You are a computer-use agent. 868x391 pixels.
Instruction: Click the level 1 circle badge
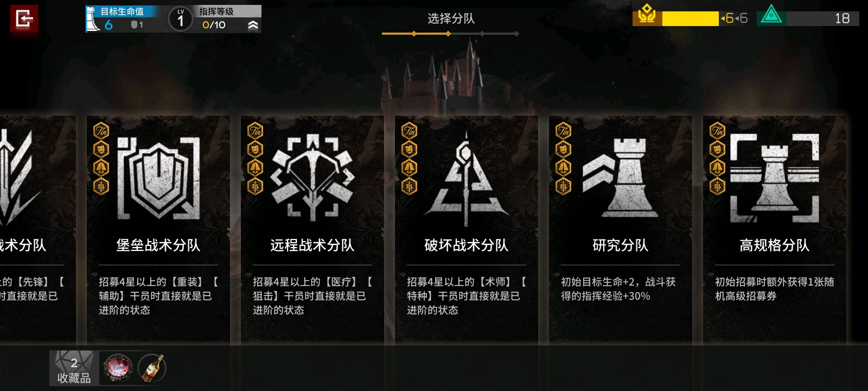click(180, 20)
